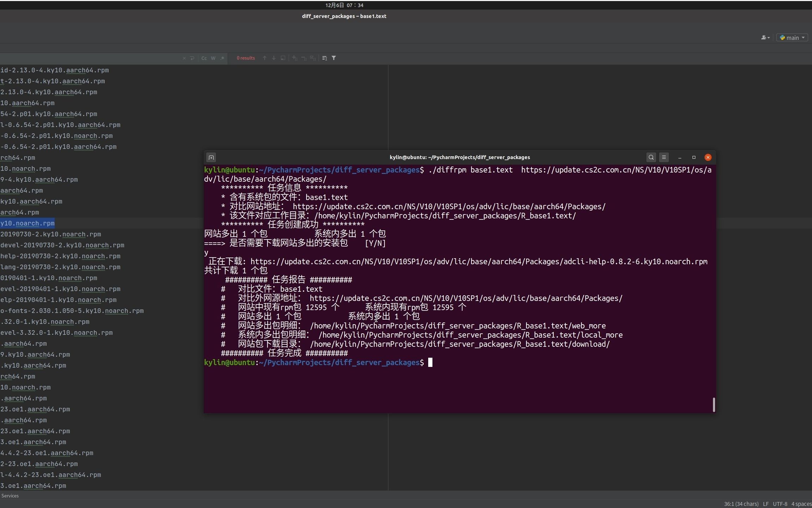This screenshot has width=812, height=508.
Task: Click terminal search magnifier icon
Action: (651, 157)
